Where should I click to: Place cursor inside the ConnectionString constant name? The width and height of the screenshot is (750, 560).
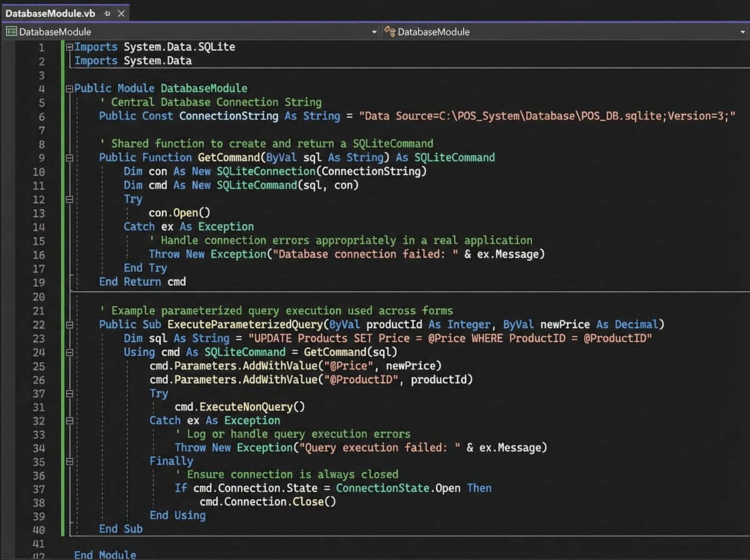pos(228,116)
